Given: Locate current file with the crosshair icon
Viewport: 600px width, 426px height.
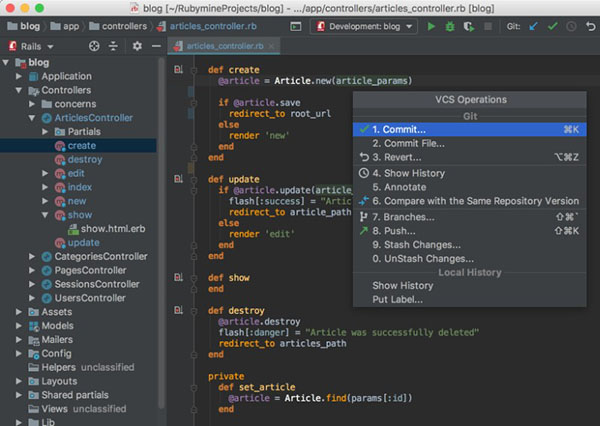Looking at the screenshot, I should coord(94,46).
